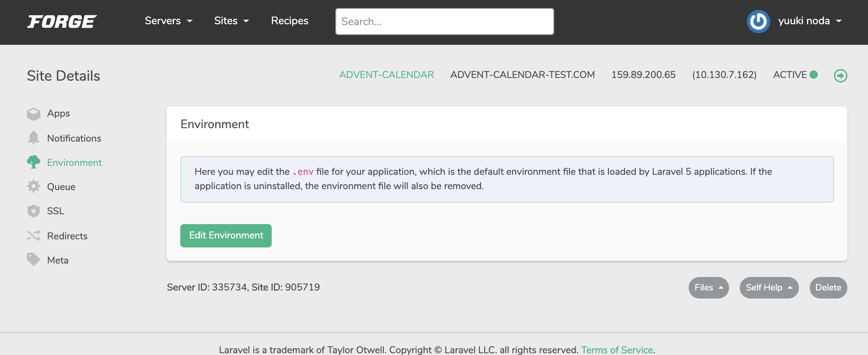Click the green Environment tree icon

click(x=34, y=162)
